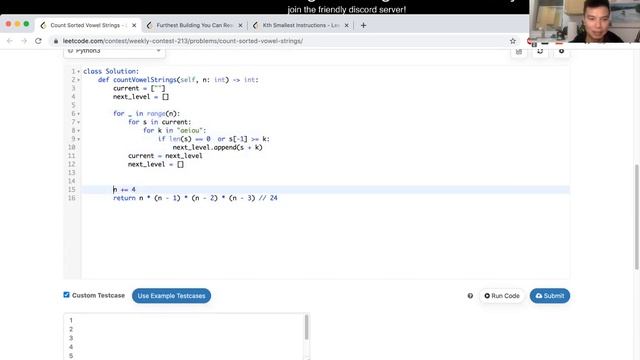Open the Python3 language dropdown

click(x=114, y=51)
